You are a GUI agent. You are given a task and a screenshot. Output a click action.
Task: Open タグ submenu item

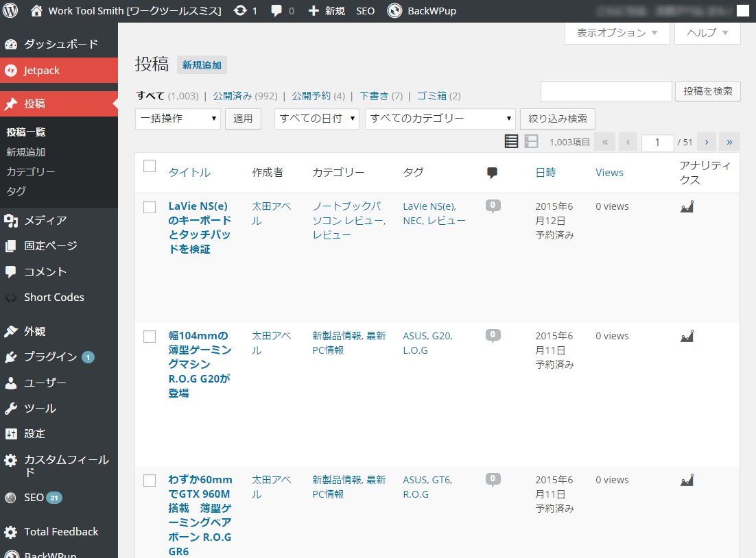16,191
